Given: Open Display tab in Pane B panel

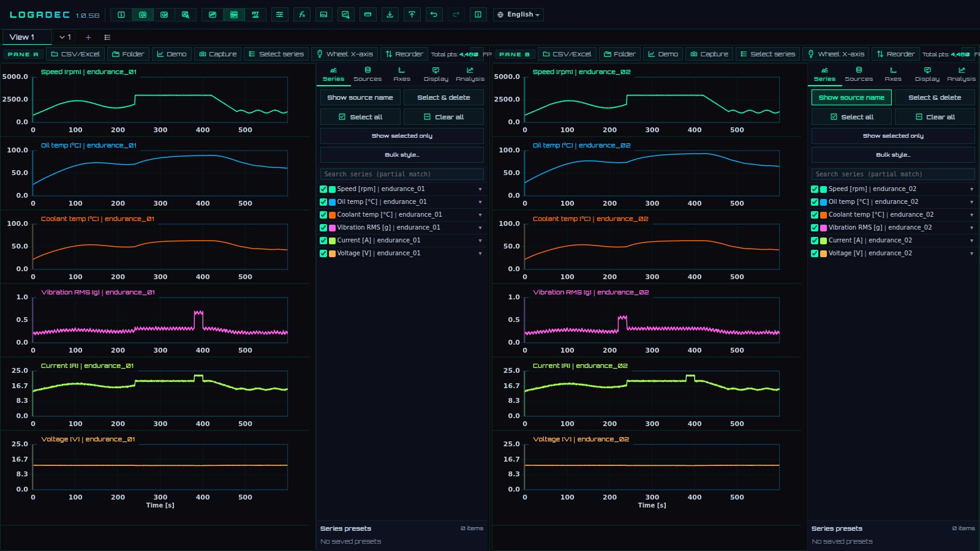Looking at the screenshot, I should pyautogui.click(x=927, y=74).
